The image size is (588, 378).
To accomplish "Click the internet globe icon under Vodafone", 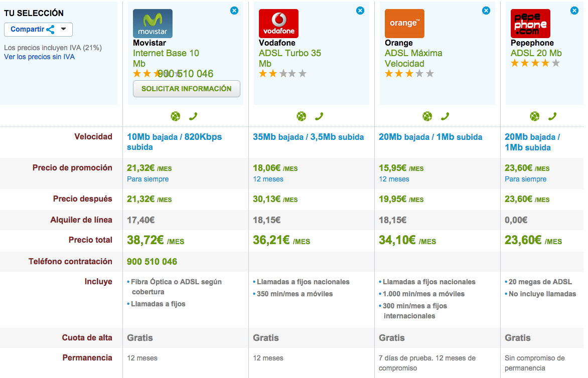I will tap(302, 116).
